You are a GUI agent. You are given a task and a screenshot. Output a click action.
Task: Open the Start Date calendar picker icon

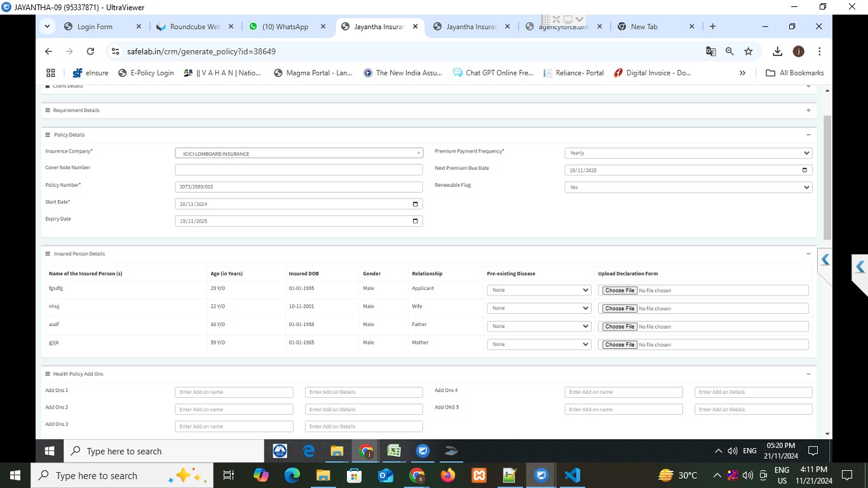416,204
